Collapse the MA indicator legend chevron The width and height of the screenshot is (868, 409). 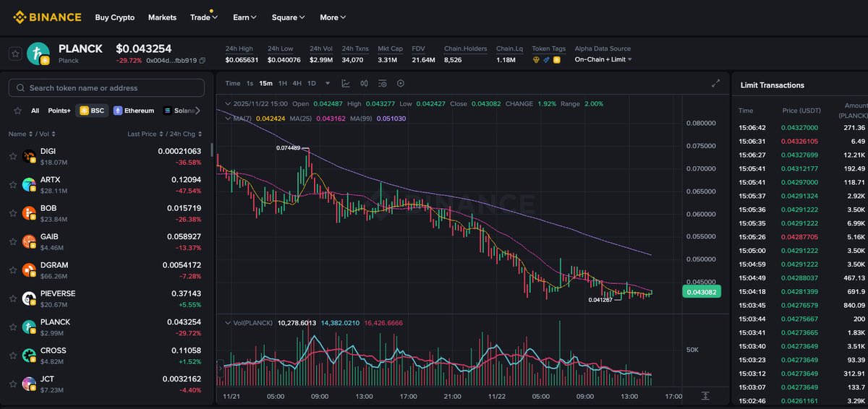pyautogui.click(x=228, y=118)
